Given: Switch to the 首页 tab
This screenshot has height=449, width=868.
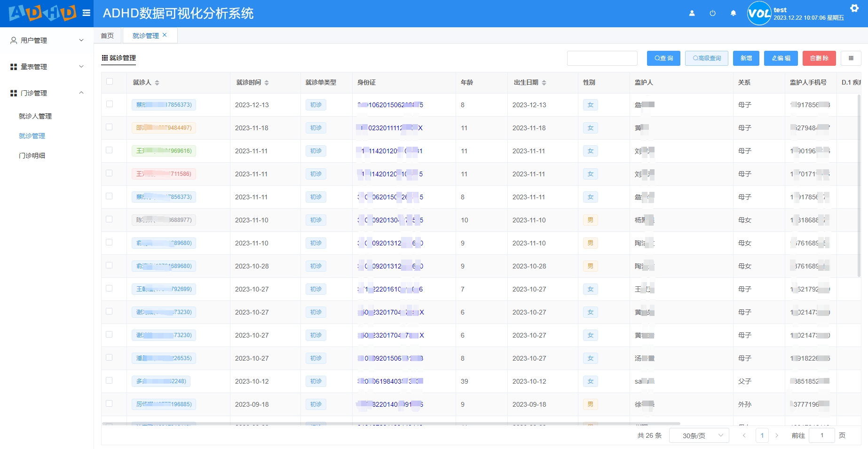Looking at the screenshot, I should point(107,36).
